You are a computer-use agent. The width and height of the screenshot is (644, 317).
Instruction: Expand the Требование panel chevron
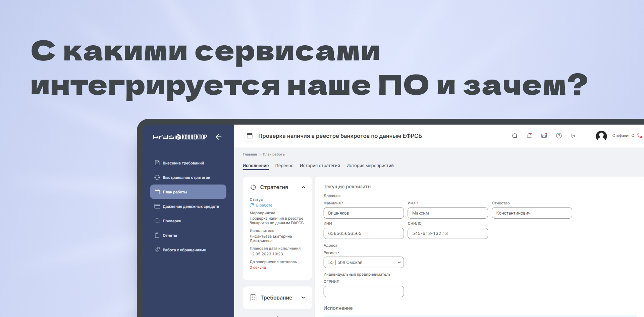[x=303, y=298]
